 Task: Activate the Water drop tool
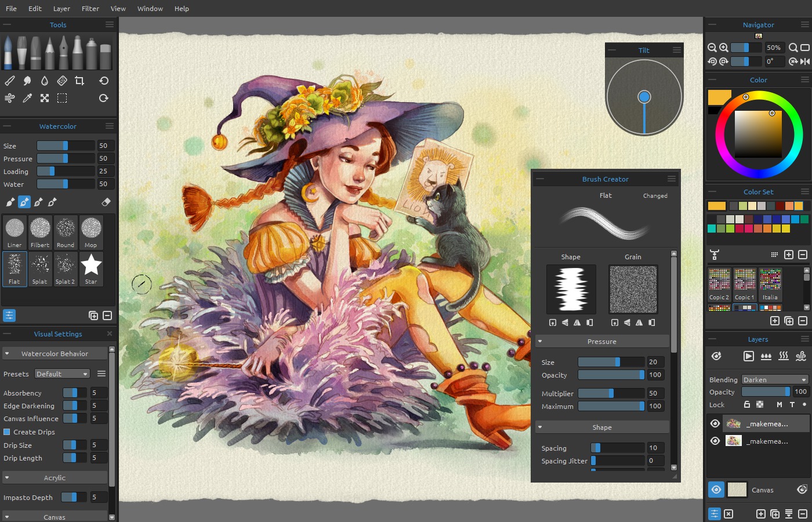point(45,81)
